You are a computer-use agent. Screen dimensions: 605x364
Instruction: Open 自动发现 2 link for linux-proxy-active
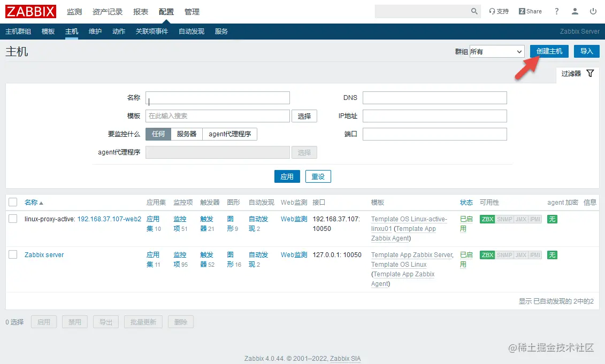(x=258, y=223)
